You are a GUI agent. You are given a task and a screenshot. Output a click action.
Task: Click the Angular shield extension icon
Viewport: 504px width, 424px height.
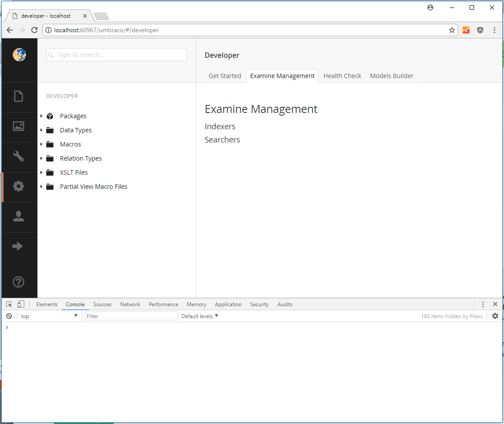pyautogui.click(x=480, y=30)
